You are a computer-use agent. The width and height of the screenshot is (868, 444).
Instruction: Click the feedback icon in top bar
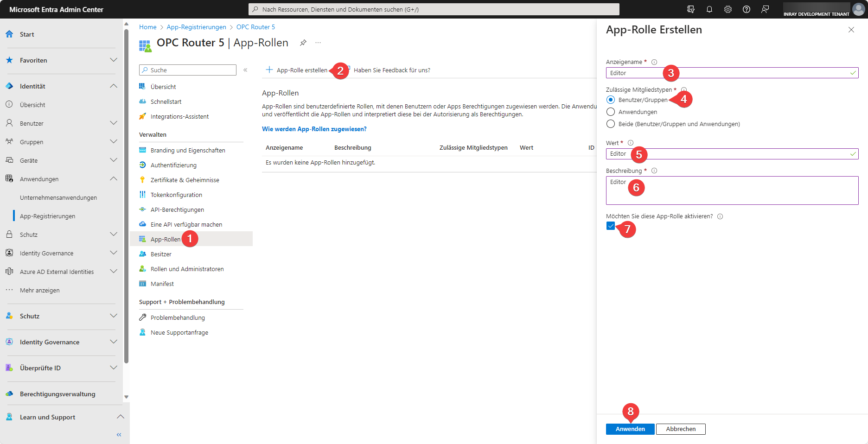tap(765, 9)
